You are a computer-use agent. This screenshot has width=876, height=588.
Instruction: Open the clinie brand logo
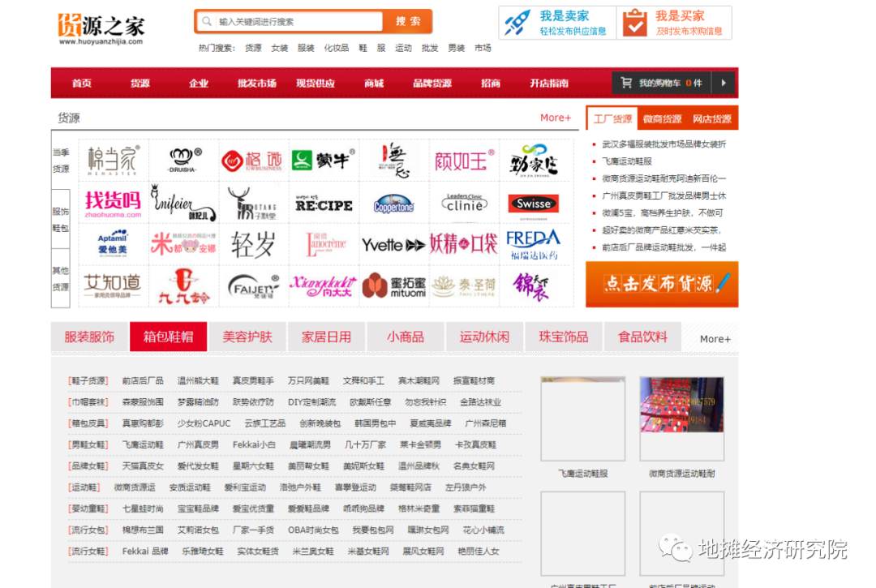464,203
